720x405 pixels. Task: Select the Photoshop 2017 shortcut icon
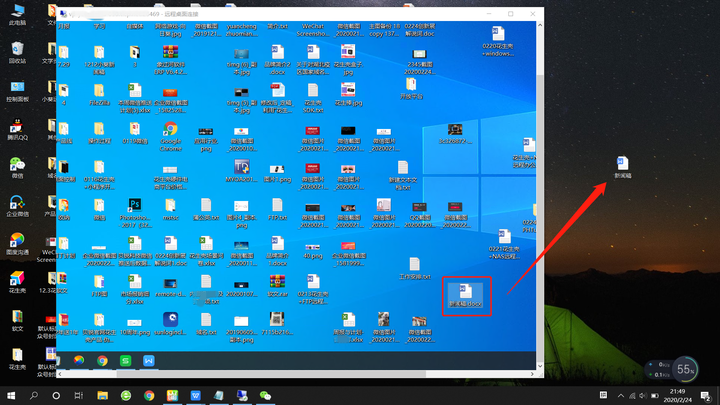(135, 213)
